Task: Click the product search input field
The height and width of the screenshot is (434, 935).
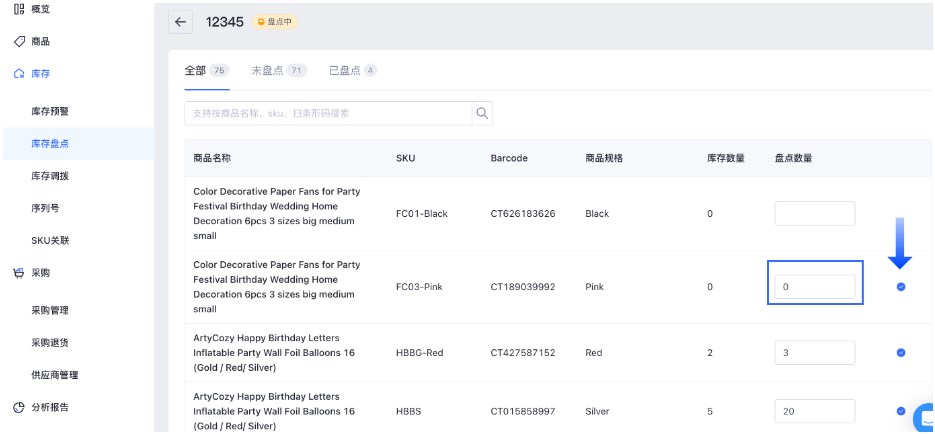Action: coord(328,113)
